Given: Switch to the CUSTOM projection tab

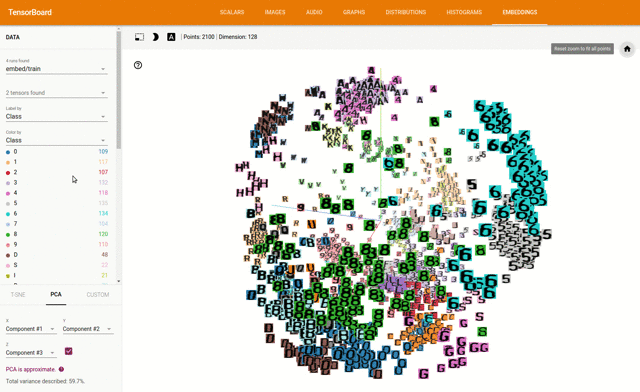Looking at the screenshot, I should pos(98,294).
